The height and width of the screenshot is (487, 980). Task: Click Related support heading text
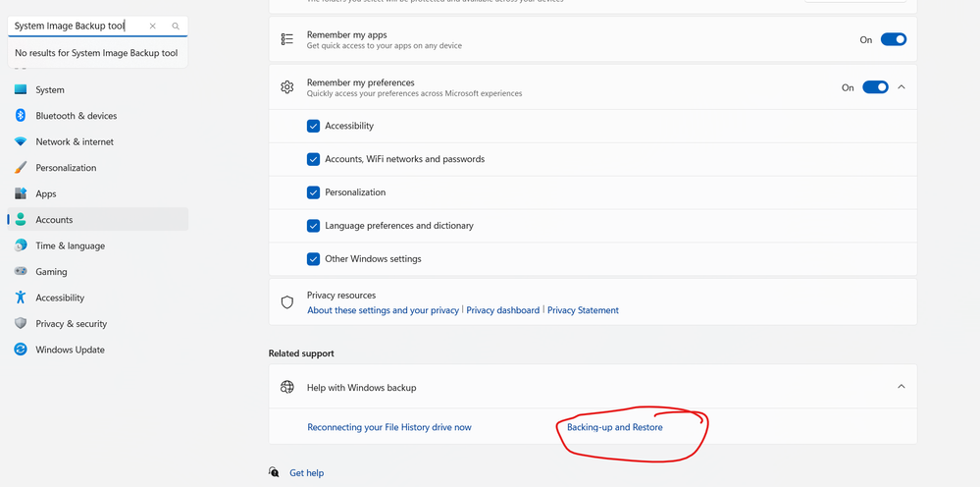pyautogui.click(x=301, y=353)
